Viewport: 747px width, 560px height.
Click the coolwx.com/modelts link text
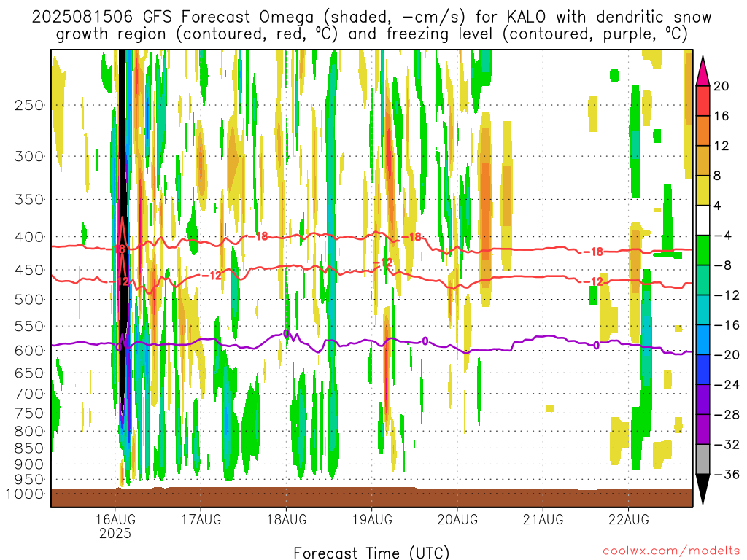click(671, 551)
